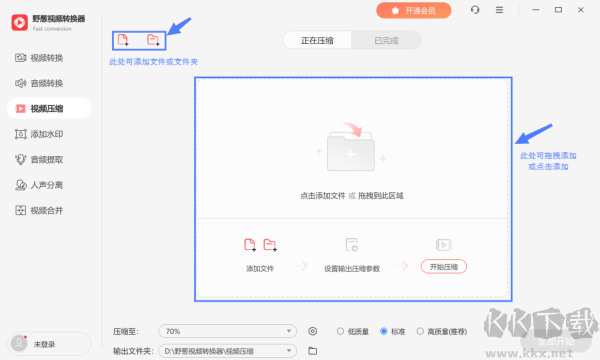Viewport: 600px width, 360px height.
Task: Open customer support headset icon
Action: click(x=475, y=10)
